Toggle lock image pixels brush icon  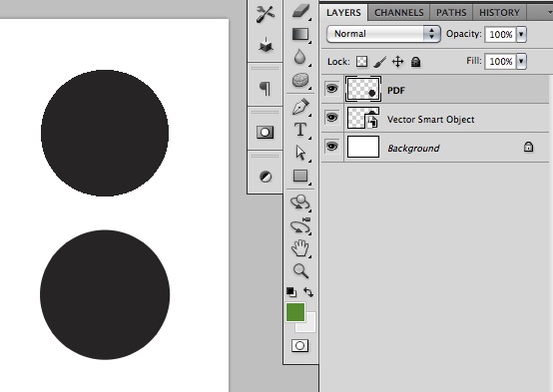coord(380,62)
